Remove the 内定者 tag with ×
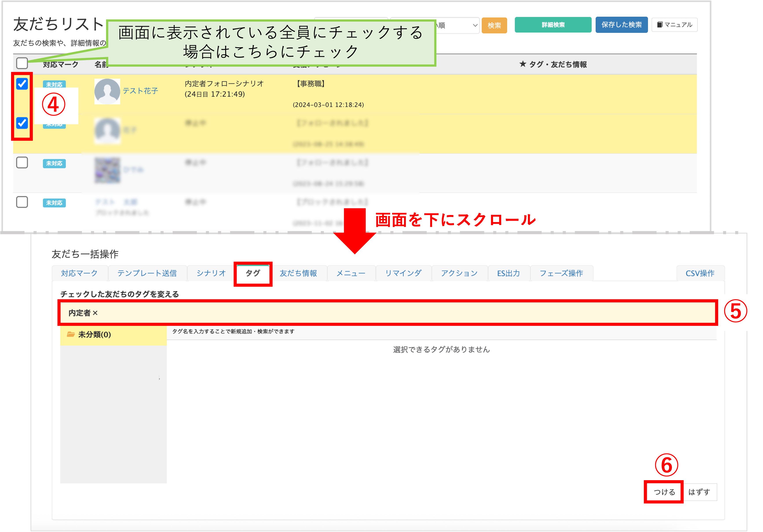Image resolution: width=763 pixels, height=532 pixels. (x=95, y=313)
